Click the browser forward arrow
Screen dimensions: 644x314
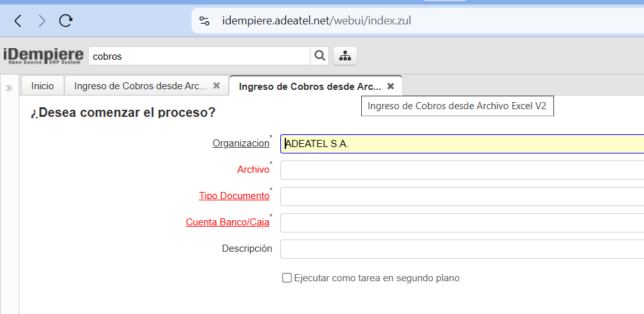tap(42, 21)
